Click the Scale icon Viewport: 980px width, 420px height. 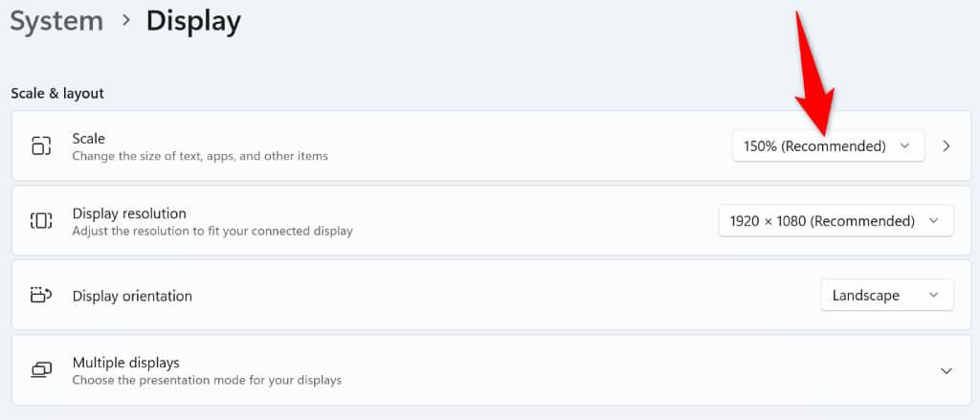point(40,146)
